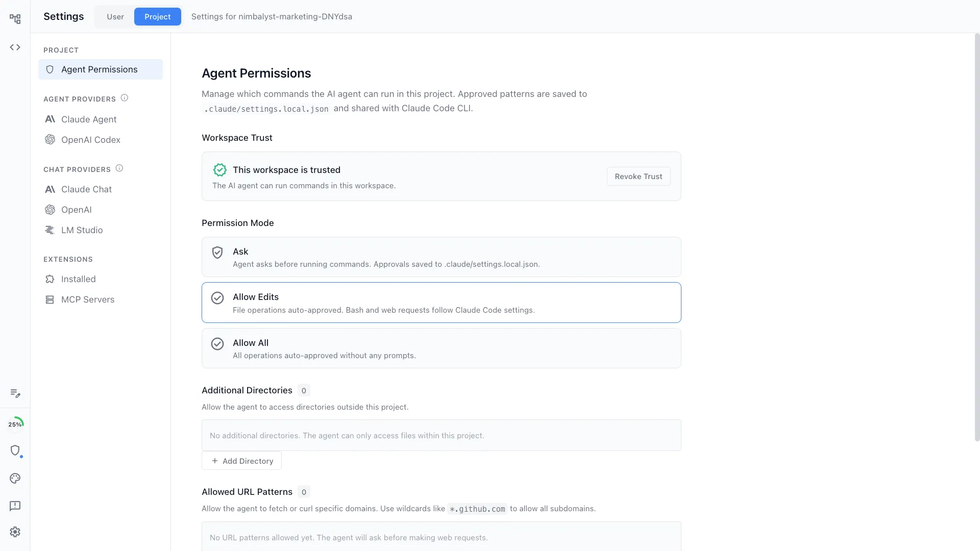The image size is (980, 551).
Task: Open the shield permissions icon with notification dot
Action: point(15,451)
